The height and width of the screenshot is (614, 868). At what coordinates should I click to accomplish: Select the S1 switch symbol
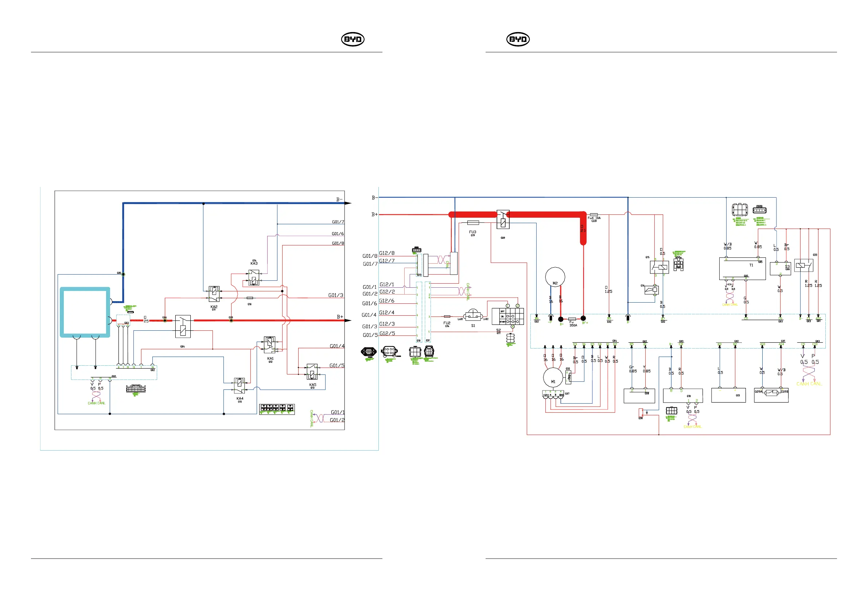pos(472,316)
